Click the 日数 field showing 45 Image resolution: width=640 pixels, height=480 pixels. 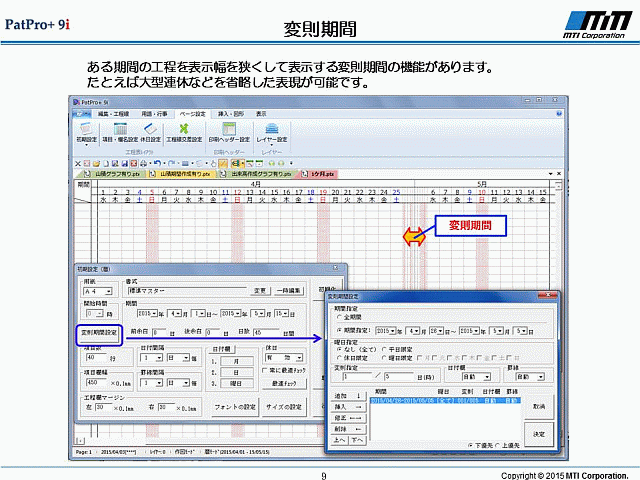pos(266,333)
